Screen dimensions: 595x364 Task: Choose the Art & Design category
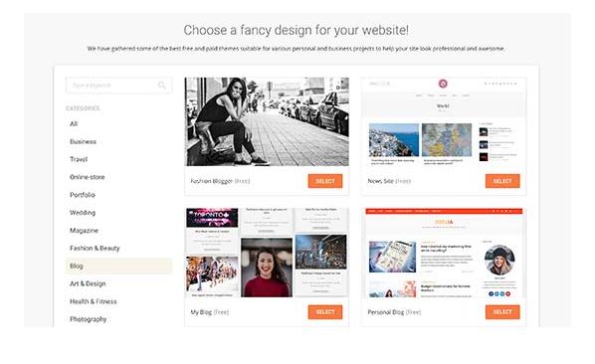(88, 283)
